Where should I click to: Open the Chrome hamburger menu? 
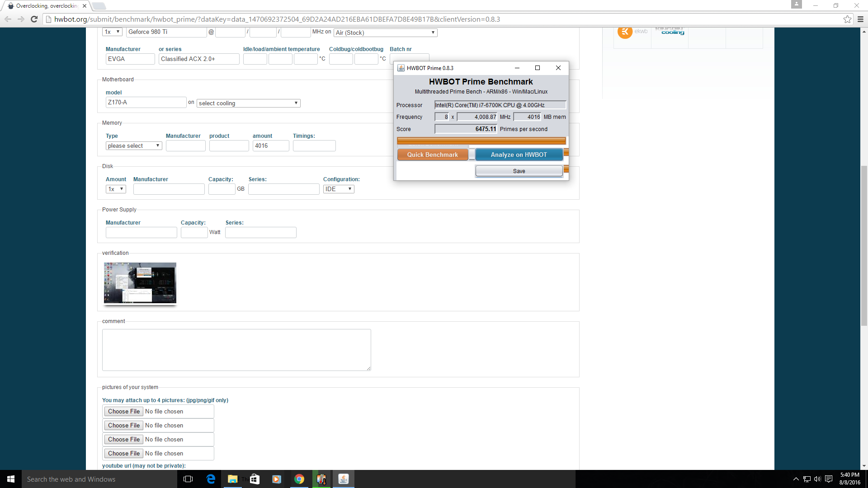point(860,19)
